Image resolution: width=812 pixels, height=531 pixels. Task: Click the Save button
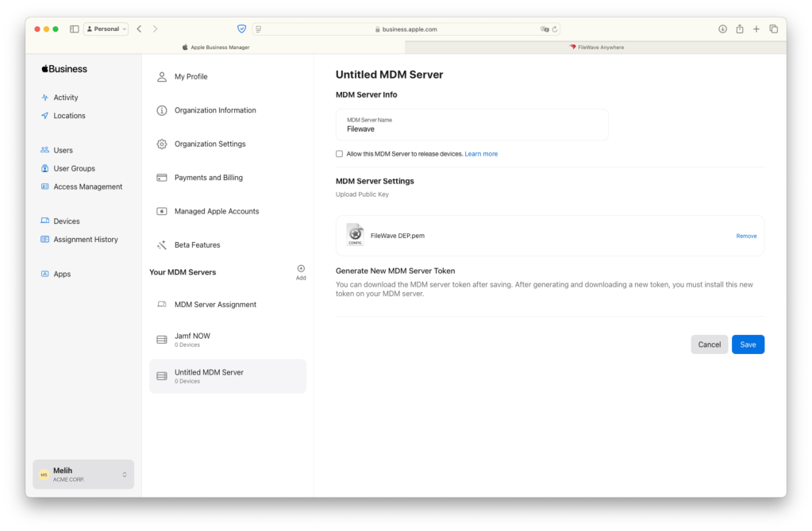748,344
